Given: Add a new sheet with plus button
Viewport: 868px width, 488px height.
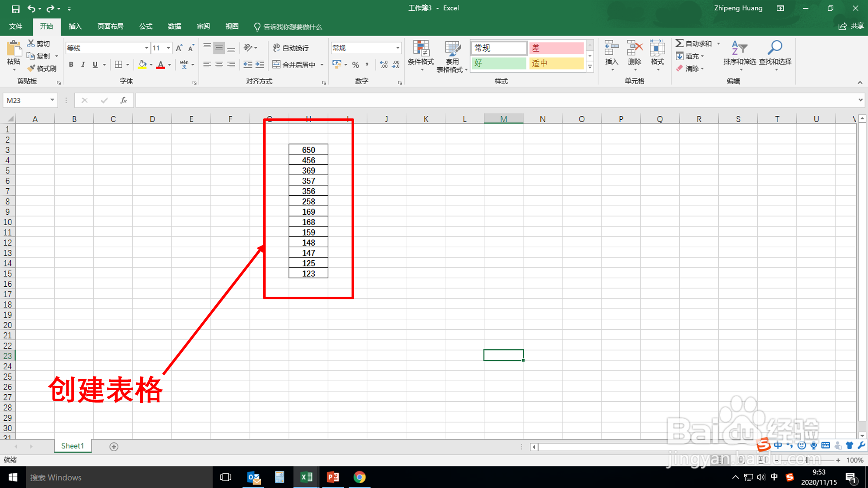Looking at the screenshot, I should (x=114, y=446).
